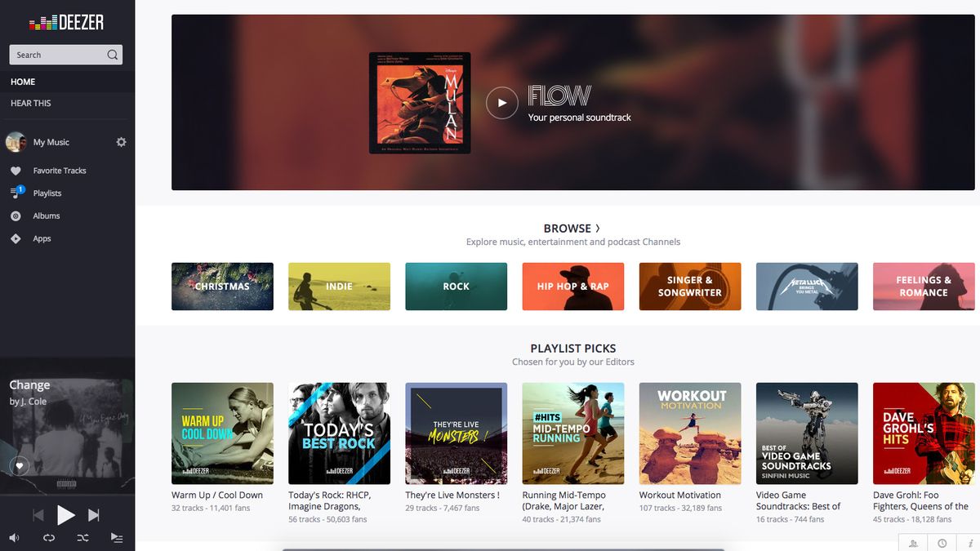The image size is (980, 551).
Task: Play the FLOW personal soundtrack
Action: tap(502, 102)
